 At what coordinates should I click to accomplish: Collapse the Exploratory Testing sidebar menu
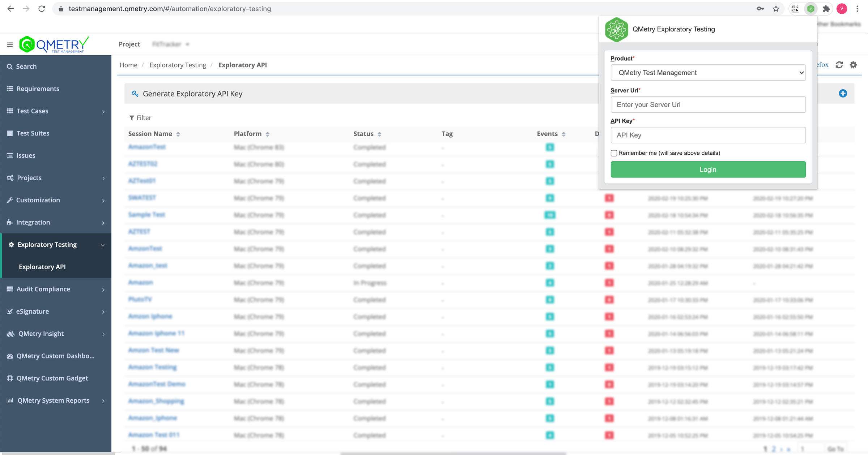tap(103, 245)
